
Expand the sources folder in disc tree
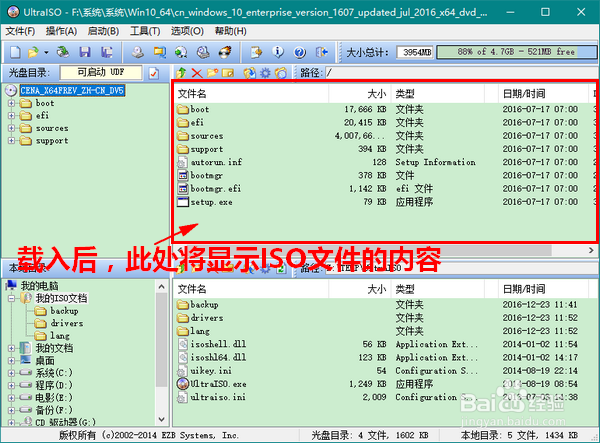(x=11, y=128)
